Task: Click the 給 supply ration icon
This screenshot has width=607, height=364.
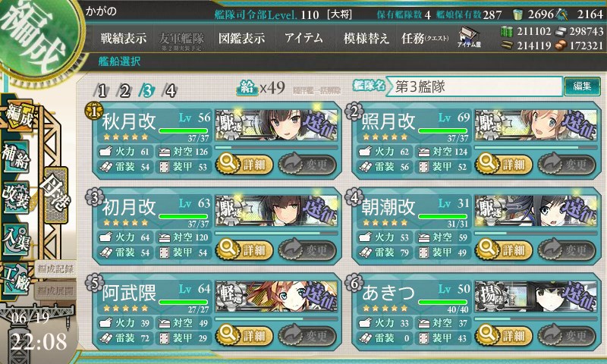Action: point(247,89)
